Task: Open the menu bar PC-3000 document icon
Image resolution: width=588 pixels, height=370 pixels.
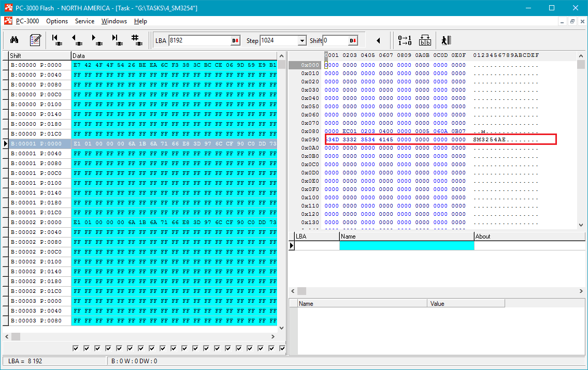Action: tap(8, 21)
